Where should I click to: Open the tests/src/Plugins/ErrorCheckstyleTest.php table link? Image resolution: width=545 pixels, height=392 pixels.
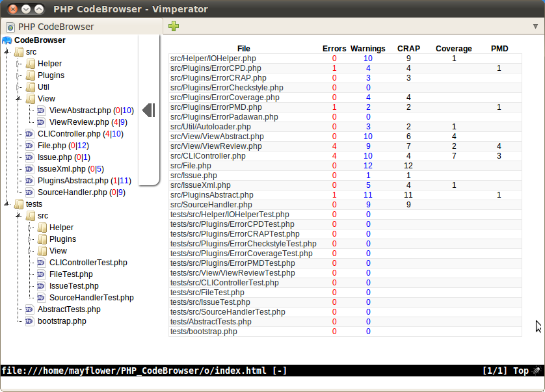pyautogui.click(x=243, y=244)
